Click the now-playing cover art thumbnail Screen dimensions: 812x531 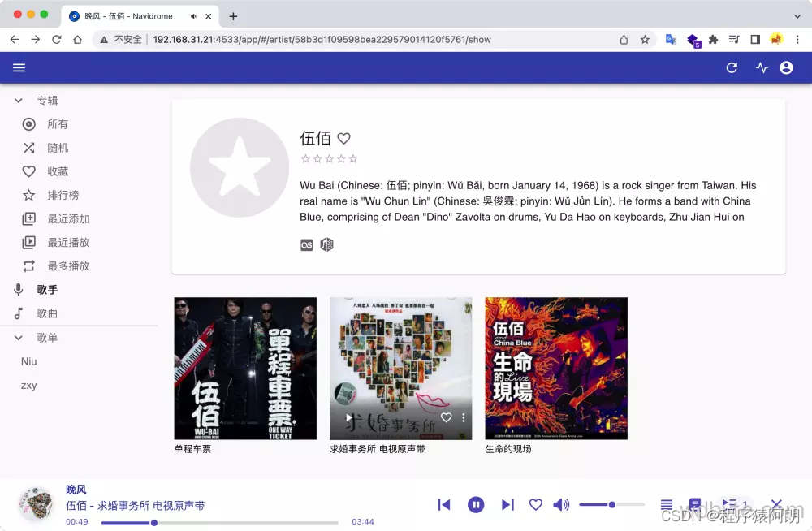tap(37, 504)
